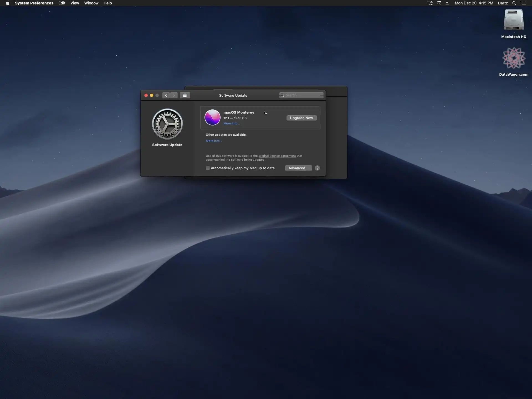Open More Info under macOS Monterey

[232, 124]
